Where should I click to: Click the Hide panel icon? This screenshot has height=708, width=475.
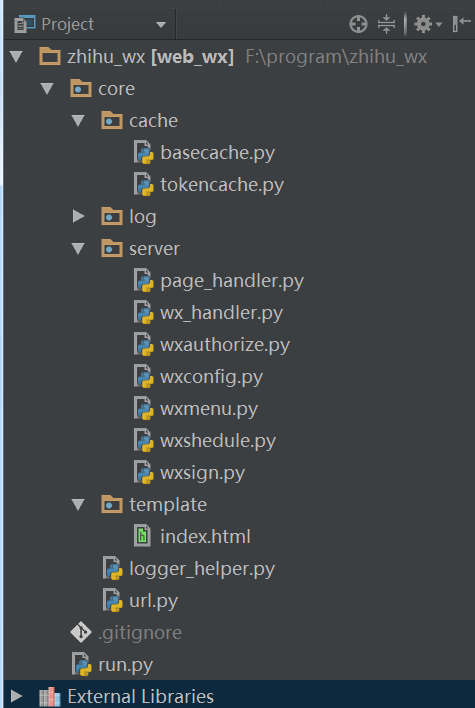click(461, 24)
